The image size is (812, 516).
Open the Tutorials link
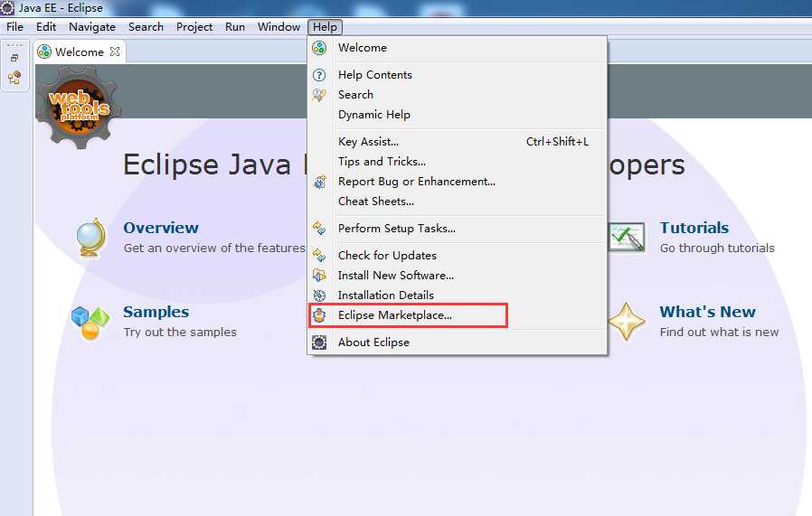click(694, 228)
